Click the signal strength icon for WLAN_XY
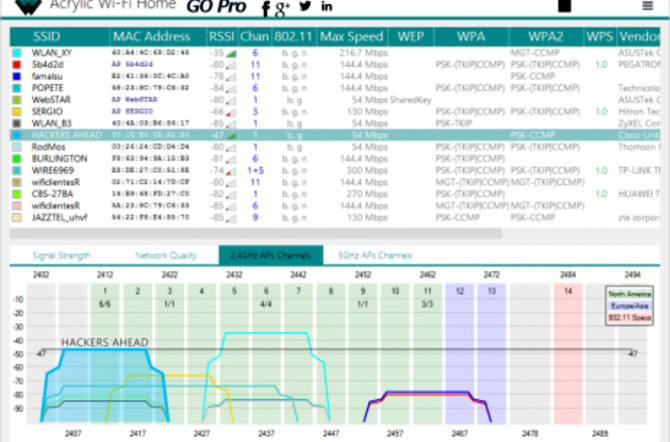Screen dimensions: 670x442 pos(231,54)
